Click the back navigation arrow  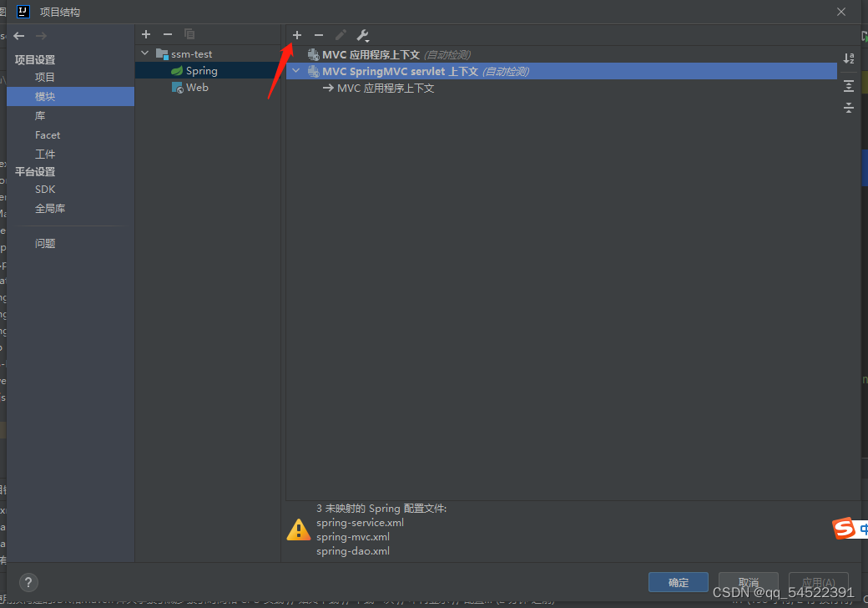coord(19,36)
